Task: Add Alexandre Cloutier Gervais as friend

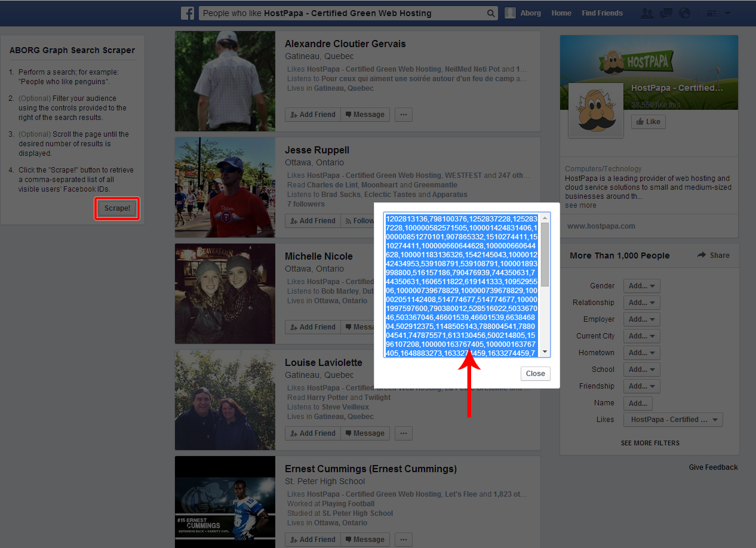Action: (x=312, y=115)
